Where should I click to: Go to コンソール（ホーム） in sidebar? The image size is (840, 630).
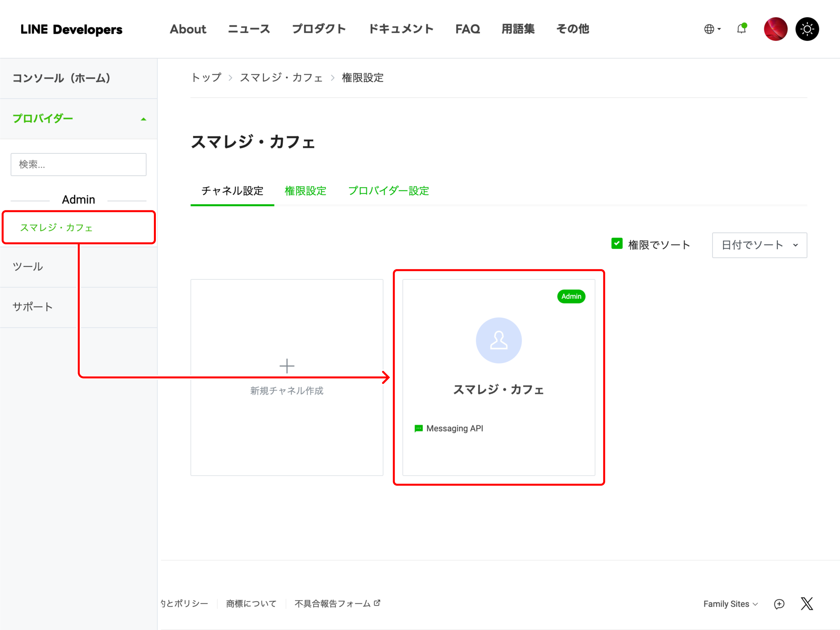pyautogui.click(x=79, y=78)
